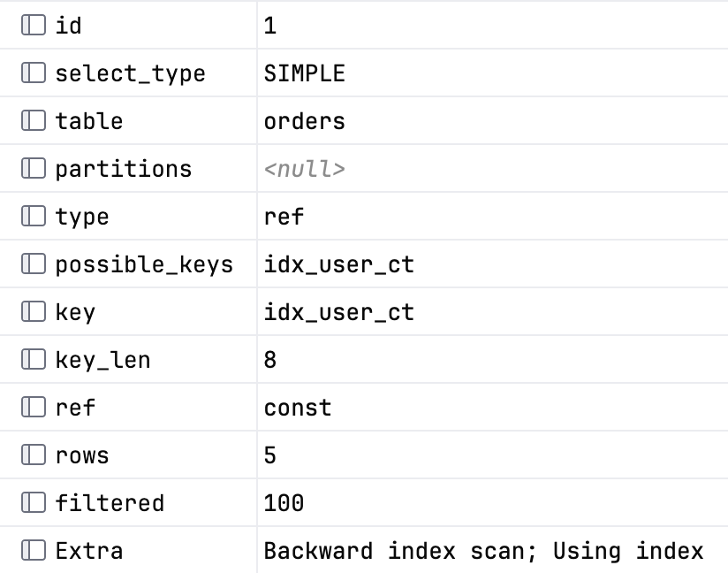The image size is (728, 573).
Task: Click the column icon beside filtered
Action: pos(34,503)
